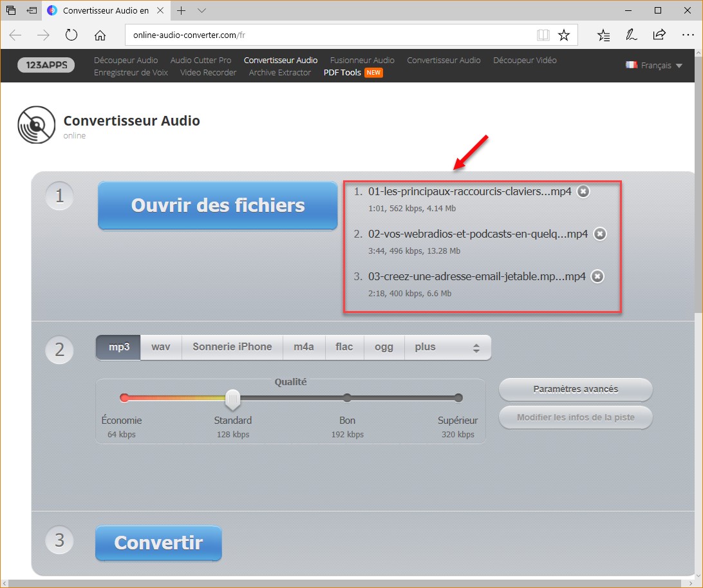
Task: Choose the wav output format
Action: (x=161, y=347)
